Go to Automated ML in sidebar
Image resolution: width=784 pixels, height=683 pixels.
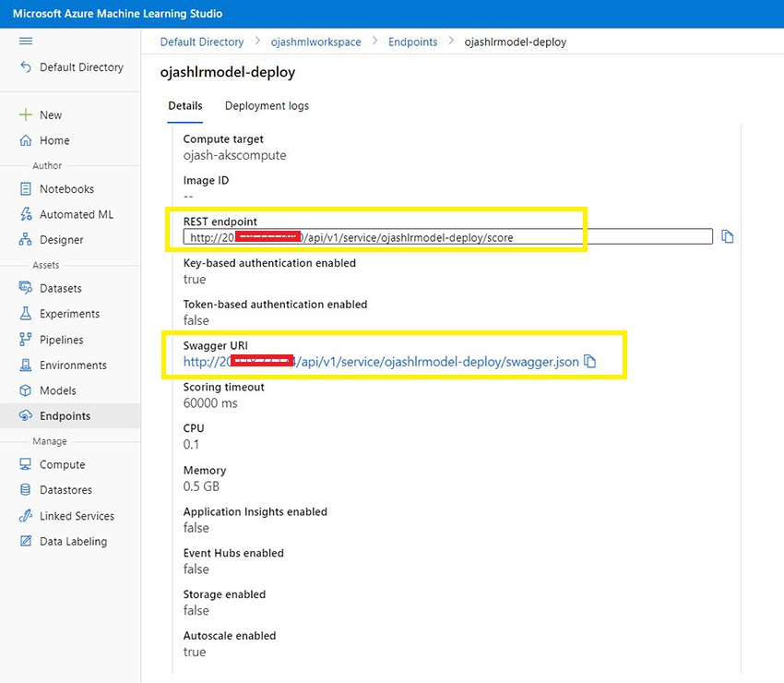coord(77,214)
